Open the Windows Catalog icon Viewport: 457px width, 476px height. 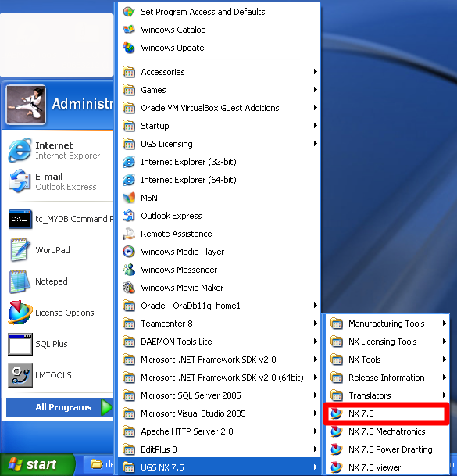pyautogui.click(x=129, y=30)
